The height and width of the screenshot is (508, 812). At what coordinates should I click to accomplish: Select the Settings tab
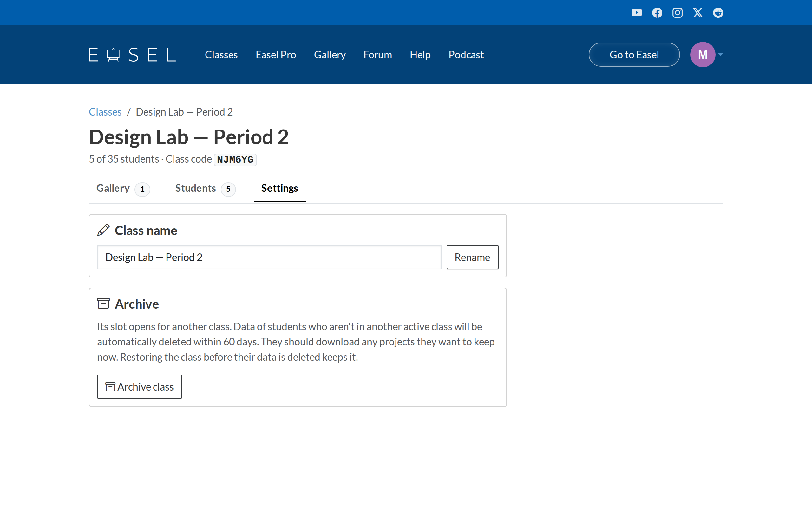coord(279,188)
